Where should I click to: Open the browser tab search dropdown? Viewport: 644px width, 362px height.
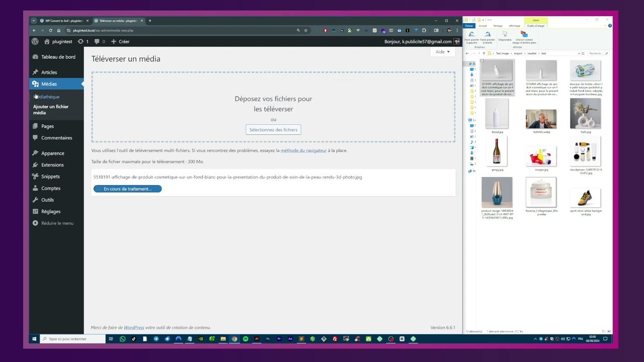tap(34, 21)
